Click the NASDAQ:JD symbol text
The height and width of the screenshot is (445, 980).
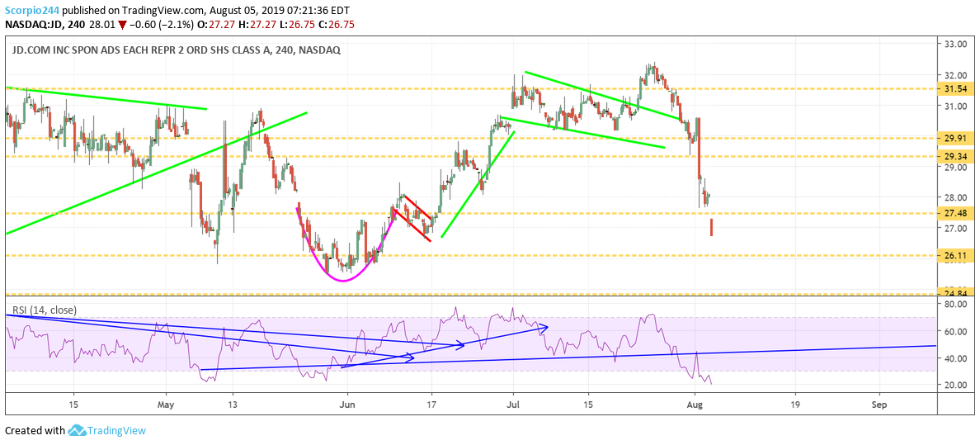click(32, 25)
